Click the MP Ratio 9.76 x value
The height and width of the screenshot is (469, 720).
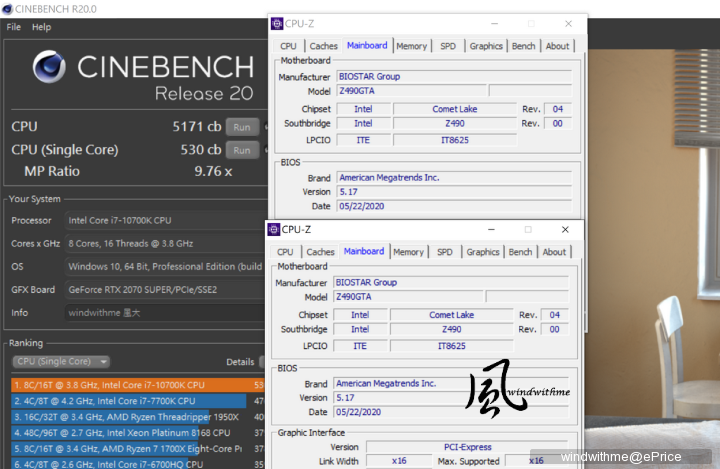coord(213,171)
